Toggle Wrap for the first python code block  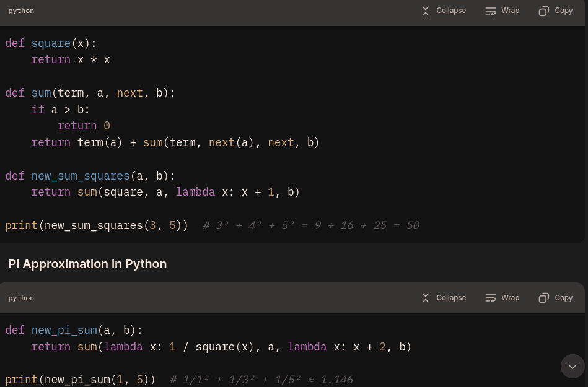502,11
